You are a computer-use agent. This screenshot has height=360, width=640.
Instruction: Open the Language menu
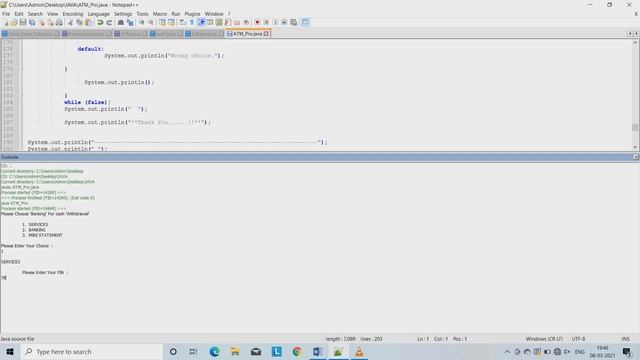pos(98,14)
